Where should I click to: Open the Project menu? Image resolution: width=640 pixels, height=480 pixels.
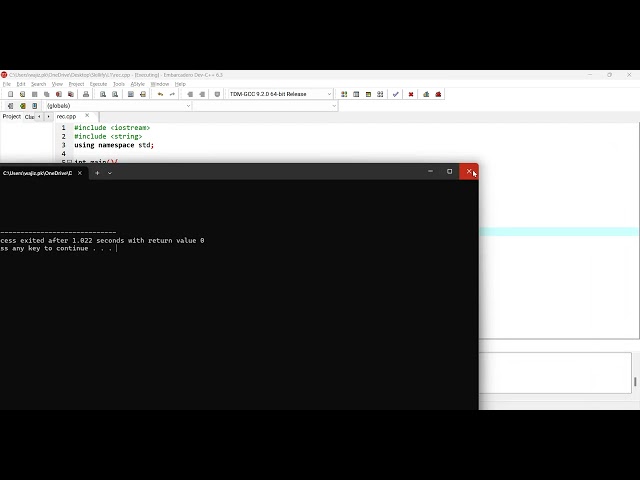coord(76,84)
